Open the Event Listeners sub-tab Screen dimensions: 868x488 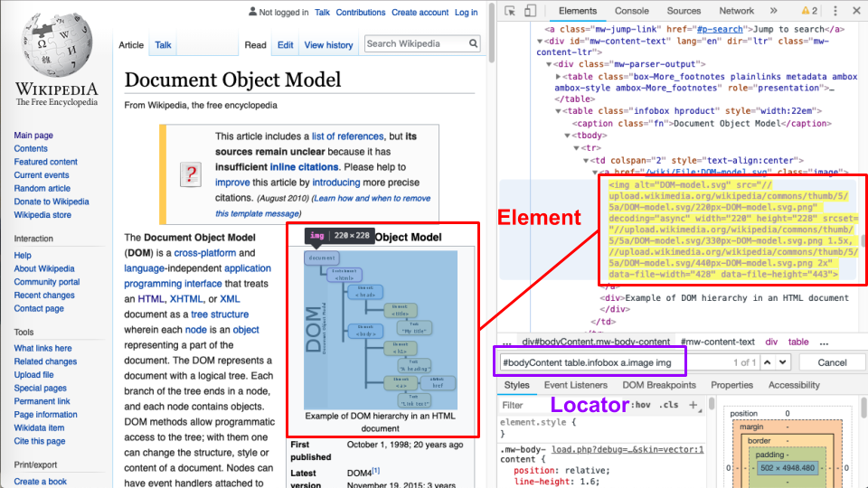point(576,385)
